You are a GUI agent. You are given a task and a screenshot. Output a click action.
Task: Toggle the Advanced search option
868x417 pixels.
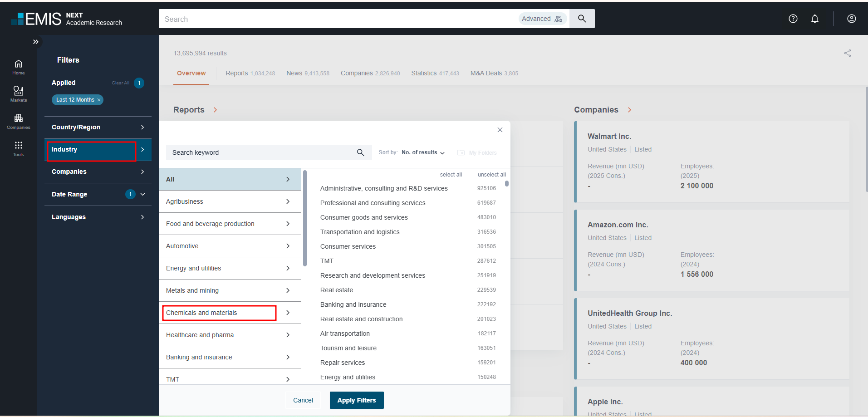(542, 19)
